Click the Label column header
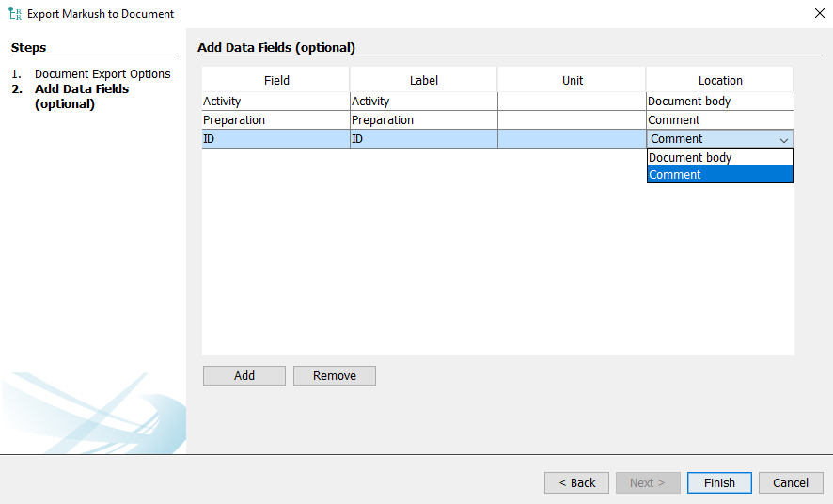 pos(424,81)
